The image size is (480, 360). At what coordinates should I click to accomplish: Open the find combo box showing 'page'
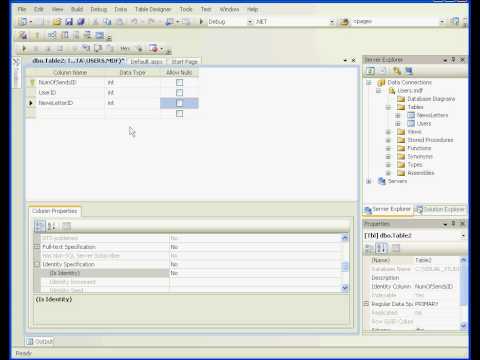[x=442, y=22]
